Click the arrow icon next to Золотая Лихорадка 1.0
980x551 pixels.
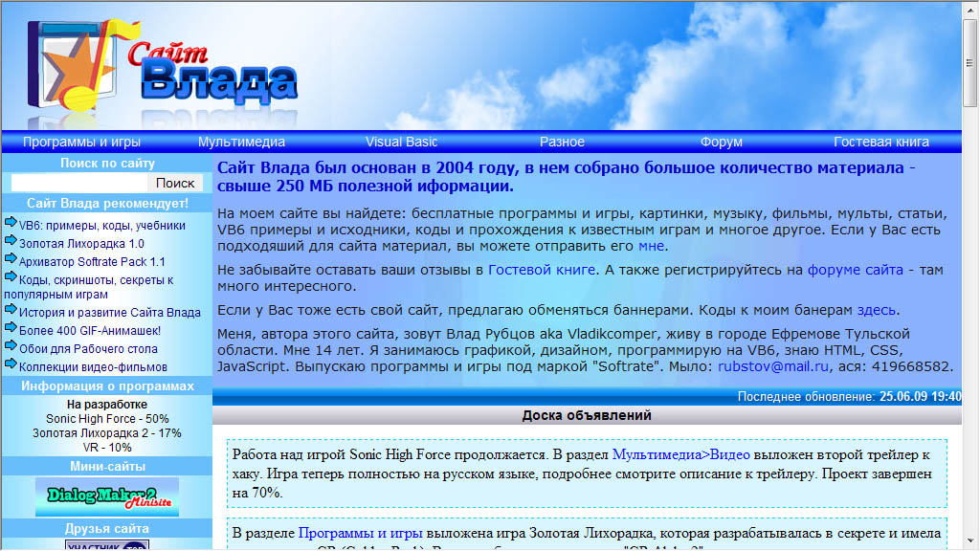[x=11, y=243]
